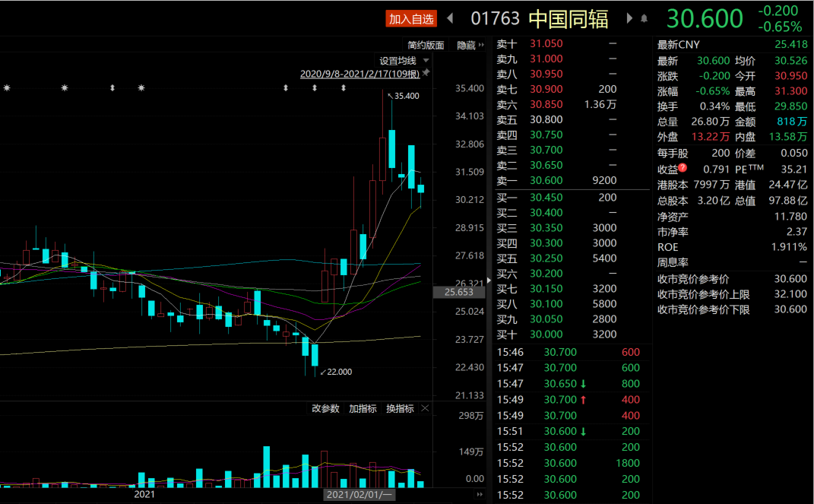Click the 换手 value 0.34%

tap(714, 106)
